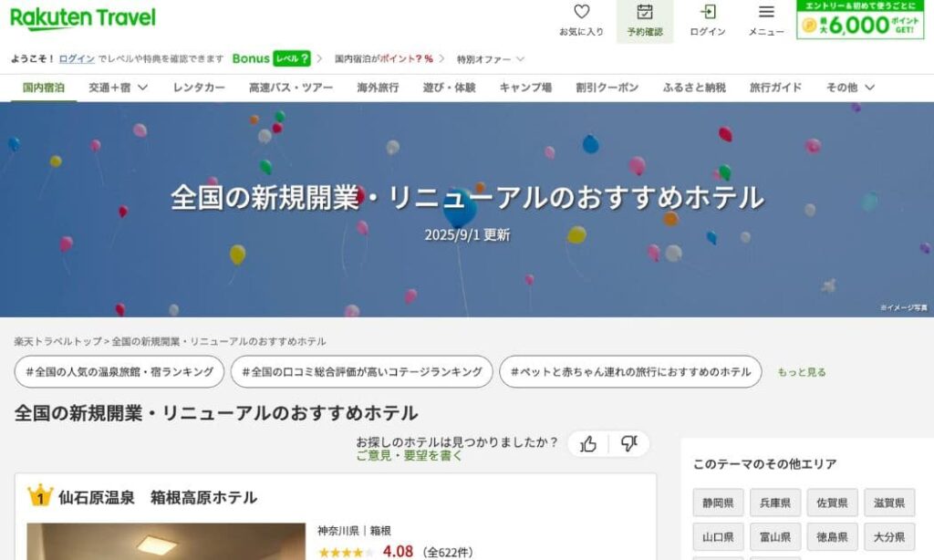Click the 6,000 ポイント GET banner
934x560 pixels.
click(x=860, y=20)
